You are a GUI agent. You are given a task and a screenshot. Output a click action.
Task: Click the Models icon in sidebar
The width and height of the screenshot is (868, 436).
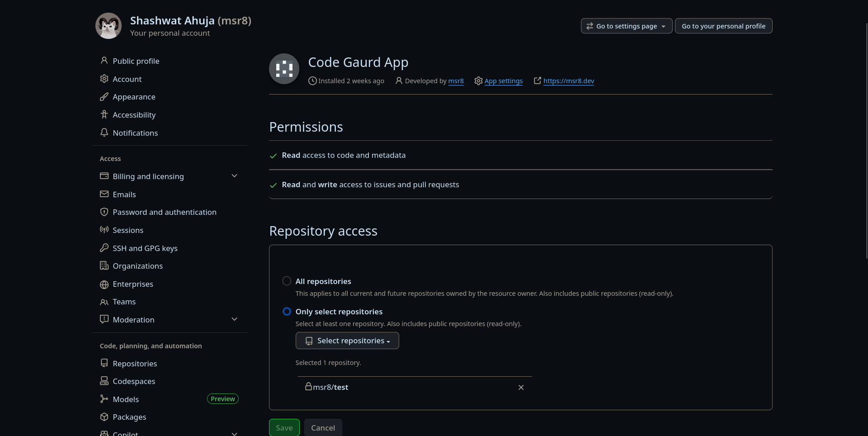pos(104,399)
